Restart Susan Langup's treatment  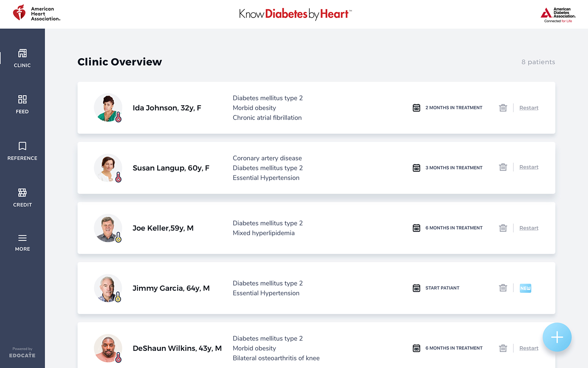click(529, 167)
